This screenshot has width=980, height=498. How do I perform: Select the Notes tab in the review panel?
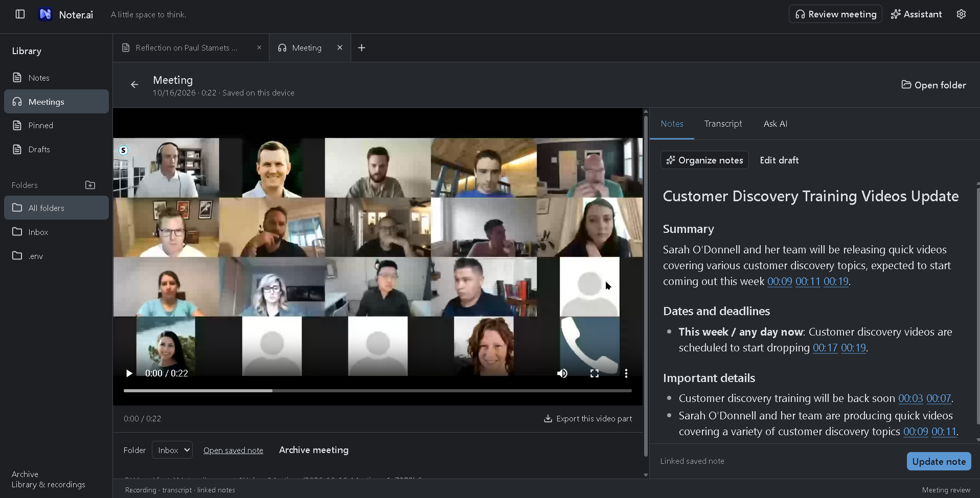coord(672,124)
